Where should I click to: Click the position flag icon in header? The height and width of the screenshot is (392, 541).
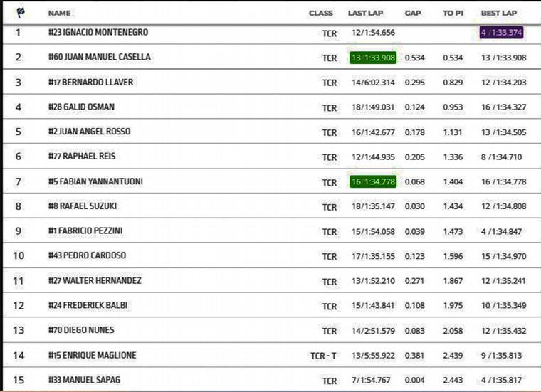tap(19, 12)
